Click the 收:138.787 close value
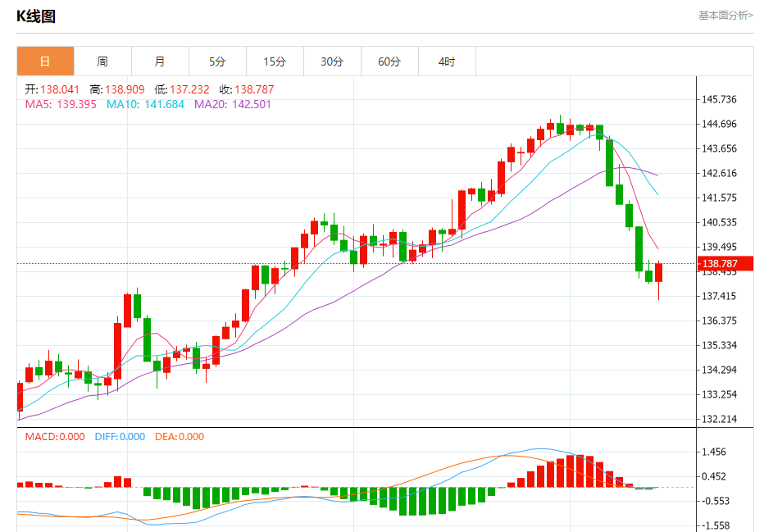 coord(247,89)
